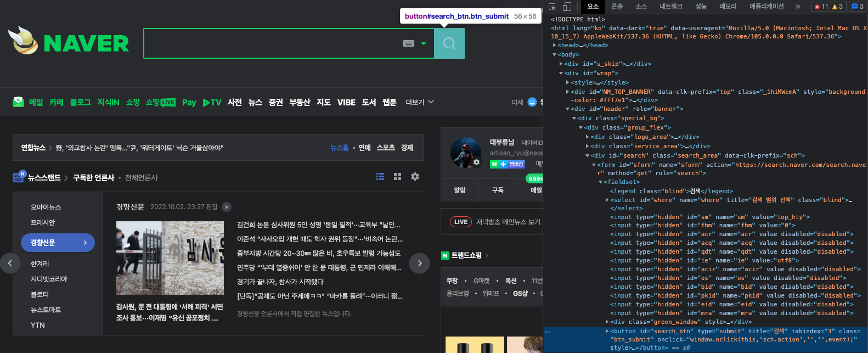The image size is (868, 353).
Task: Switch newsstand to list view icon
Action: [x=380, y=176]
